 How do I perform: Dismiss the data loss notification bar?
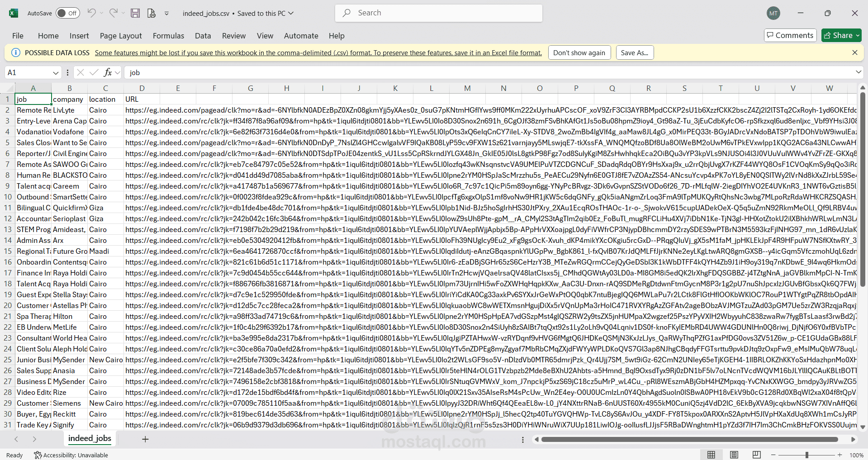(x=855, y=52)
